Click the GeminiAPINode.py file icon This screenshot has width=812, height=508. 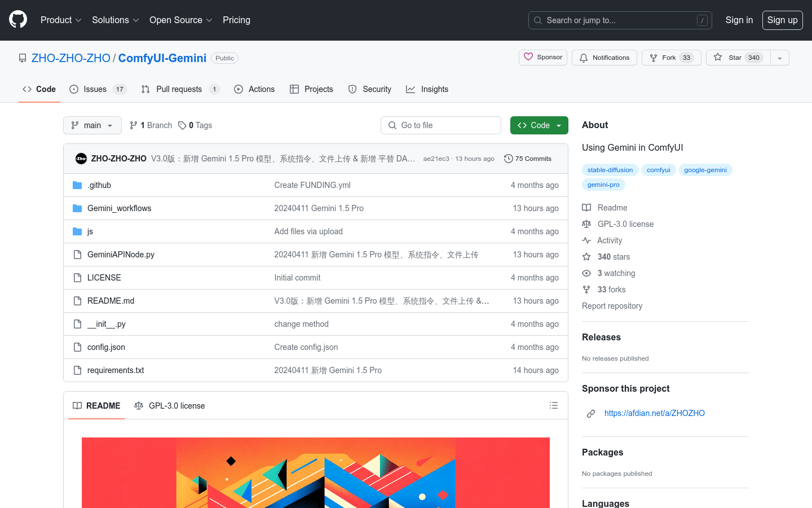(77, 255)
